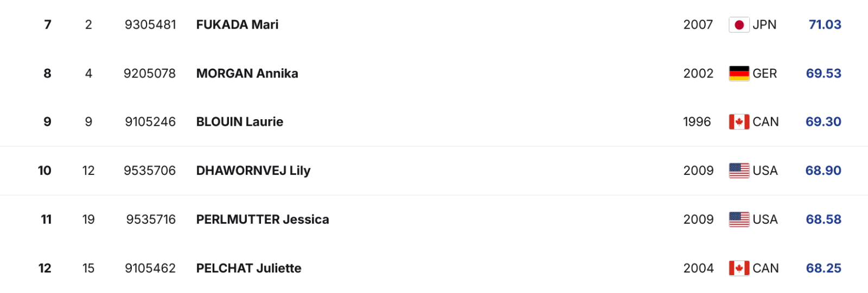The width and height of the screenshot is (868, 293).
Task: Click the Germany flag icon
Action: pyautogui.click(x=739, y=73)
